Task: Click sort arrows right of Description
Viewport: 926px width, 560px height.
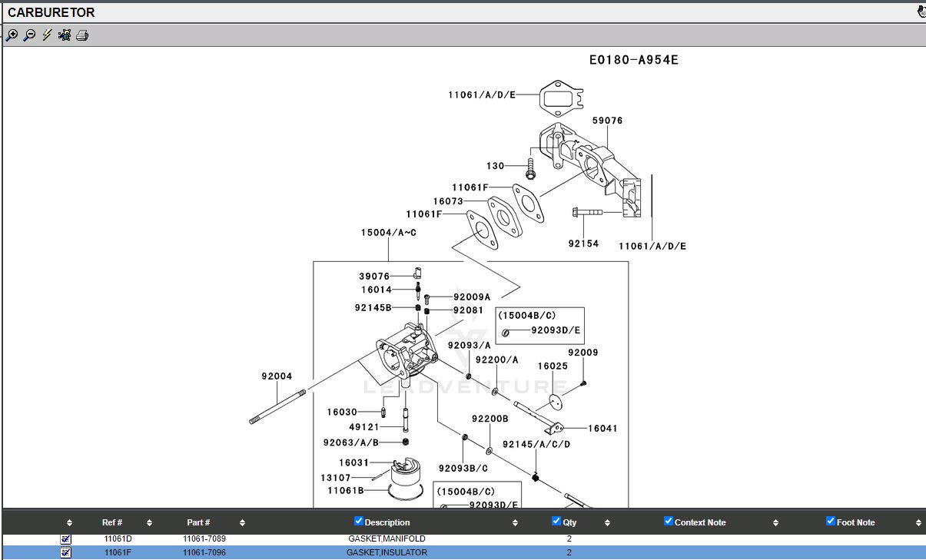Action: [515, 522]
